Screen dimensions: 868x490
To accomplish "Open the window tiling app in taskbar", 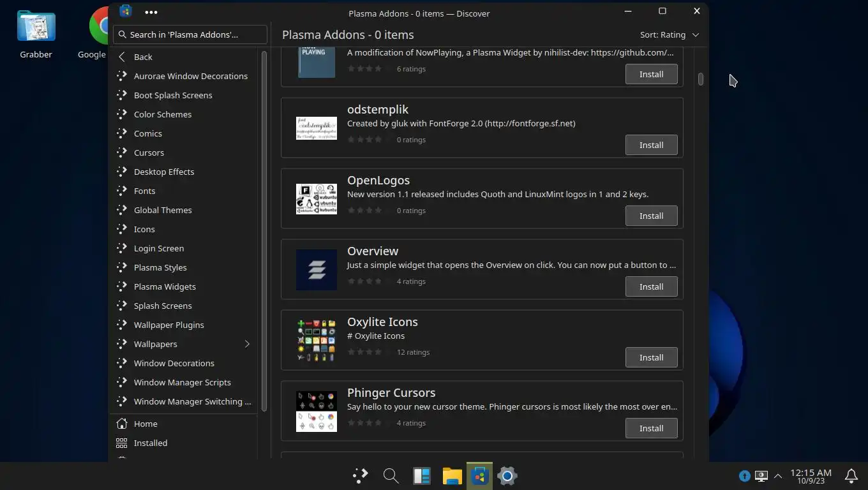I will point(422,475).
